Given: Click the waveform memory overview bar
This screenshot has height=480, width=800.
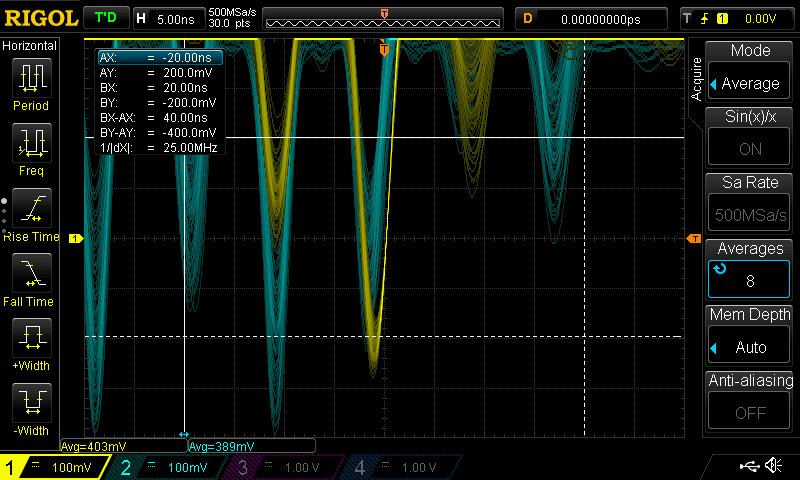Looking at the screenshot, I should [383, 19].
